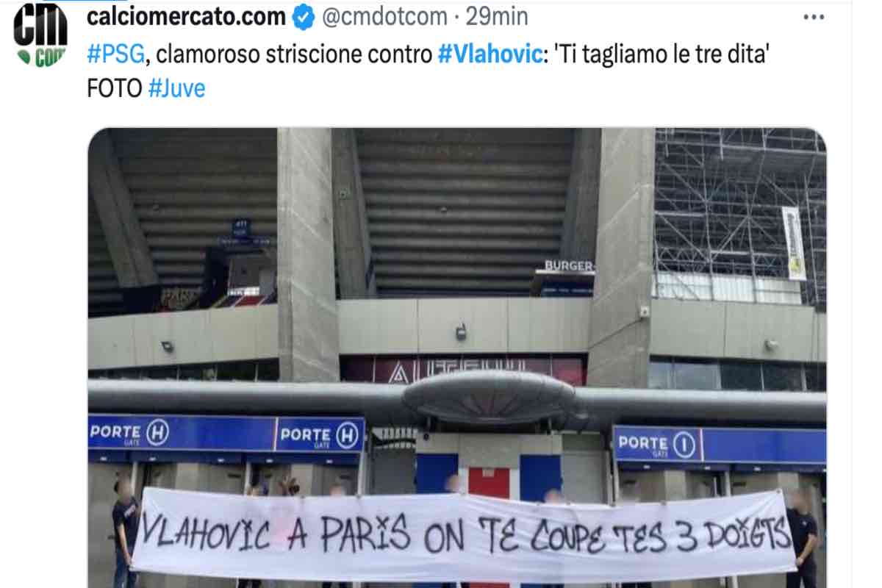Open the three-dot more options menu
The image size is (882, 588).
point(814,16)
